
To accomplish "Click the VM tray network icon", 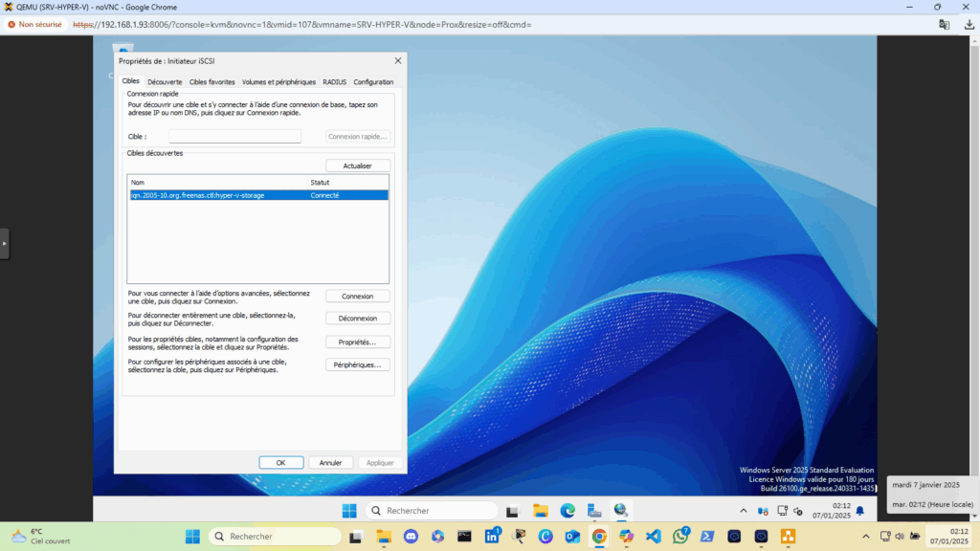I will pyautogui.click(x=782, y=511).
